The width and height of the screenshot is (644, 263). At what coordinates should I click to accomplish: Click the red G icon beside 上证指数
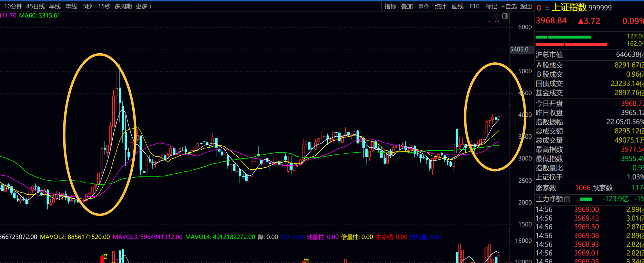coord(539,8)
